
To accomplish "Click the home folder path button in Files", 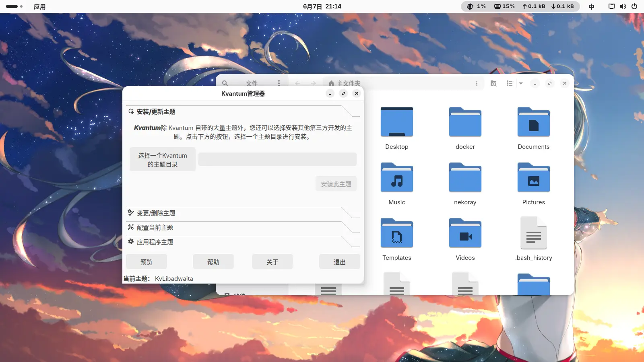I will pyautogui.click(x=345, y=83).
